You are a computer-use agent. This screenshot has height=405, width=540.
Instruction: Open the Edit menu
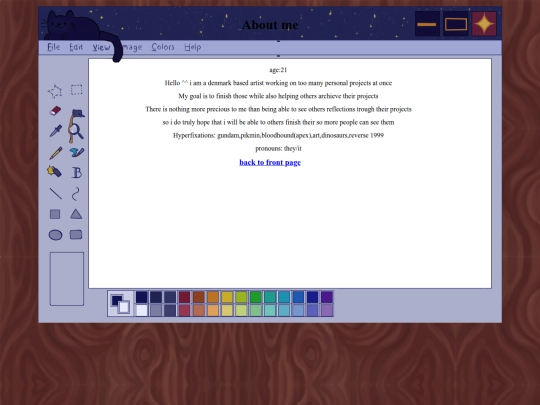click(76, 47)
